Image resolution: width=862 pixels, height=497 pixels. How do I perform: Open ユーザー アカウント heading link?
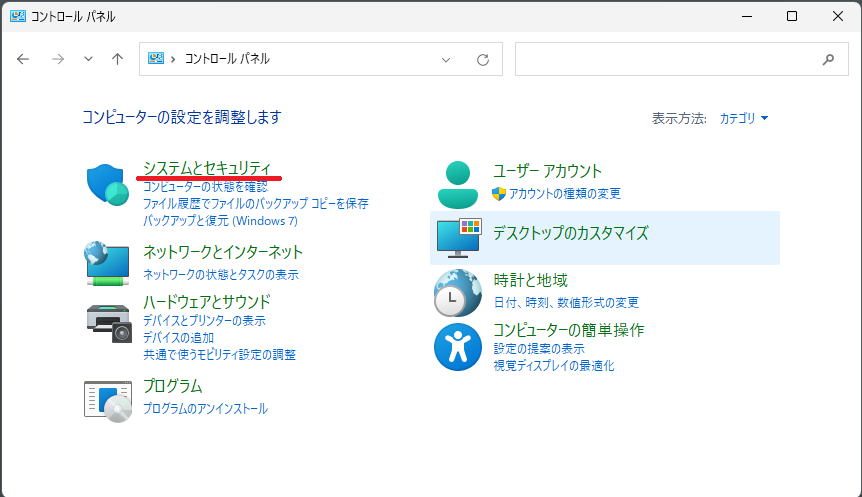[547, 171]
